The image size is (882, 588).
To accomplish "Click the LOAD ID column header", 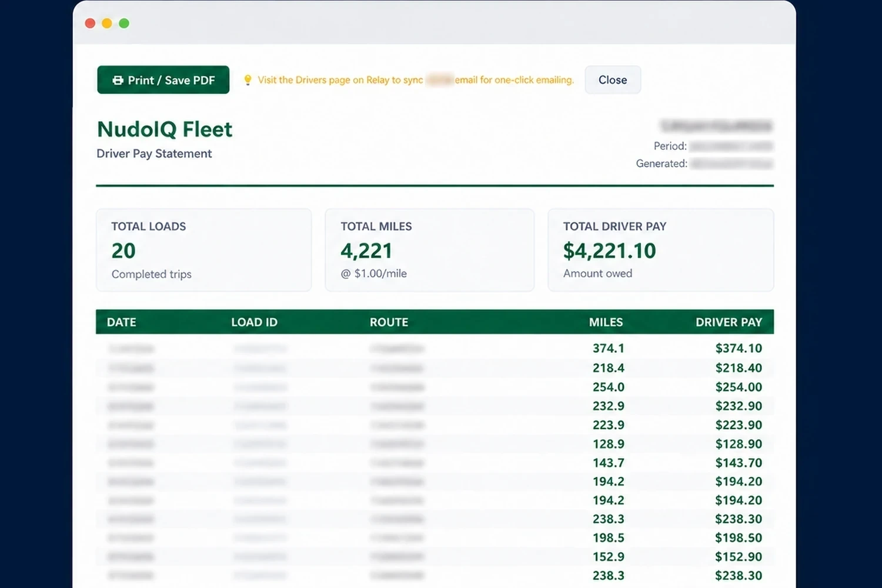I will 254,322.
